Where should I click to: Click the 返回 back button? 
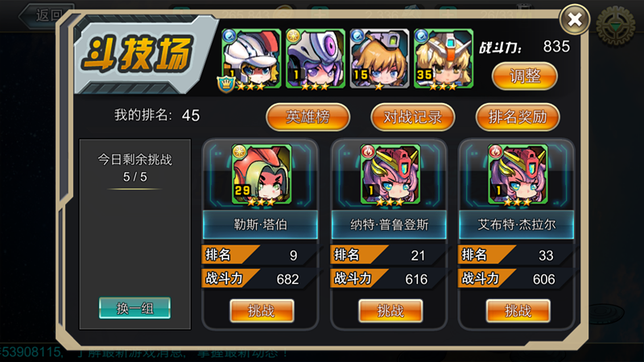(45, 15)
